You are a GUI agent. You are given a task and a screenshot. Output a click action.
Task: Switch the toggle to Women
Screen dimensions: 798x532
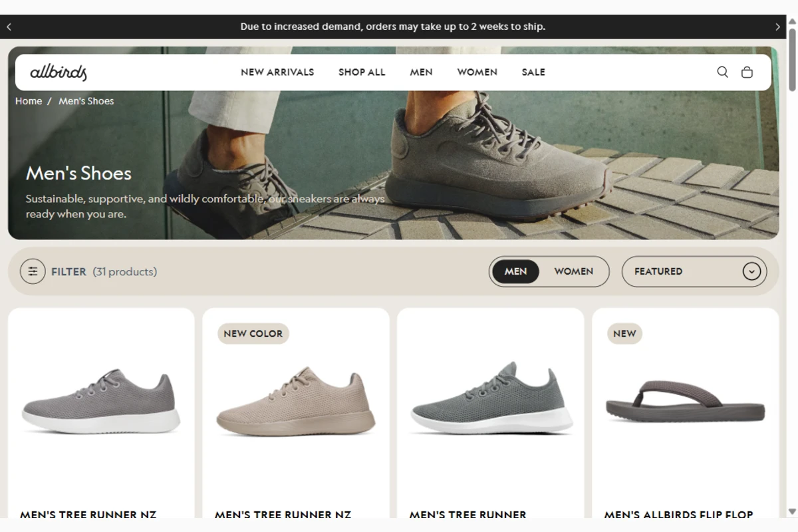coord(573,271)
